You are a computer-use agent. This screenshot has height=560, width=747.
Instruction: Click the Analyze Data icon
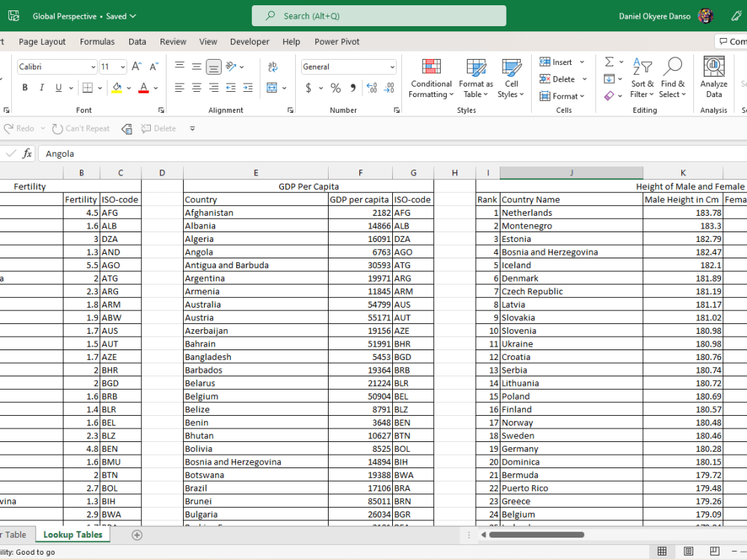[713, 77]
